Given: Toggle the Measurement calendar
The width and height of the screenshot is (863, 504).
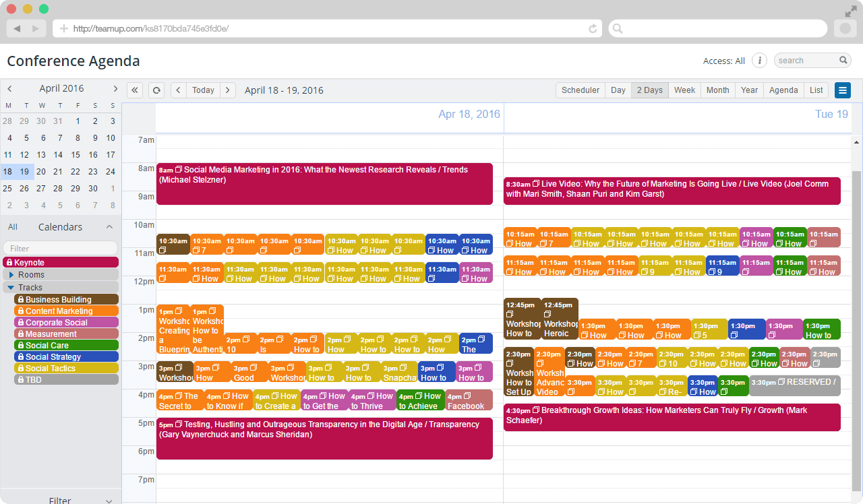Looking at the screenshot, I should click(66, 334).
